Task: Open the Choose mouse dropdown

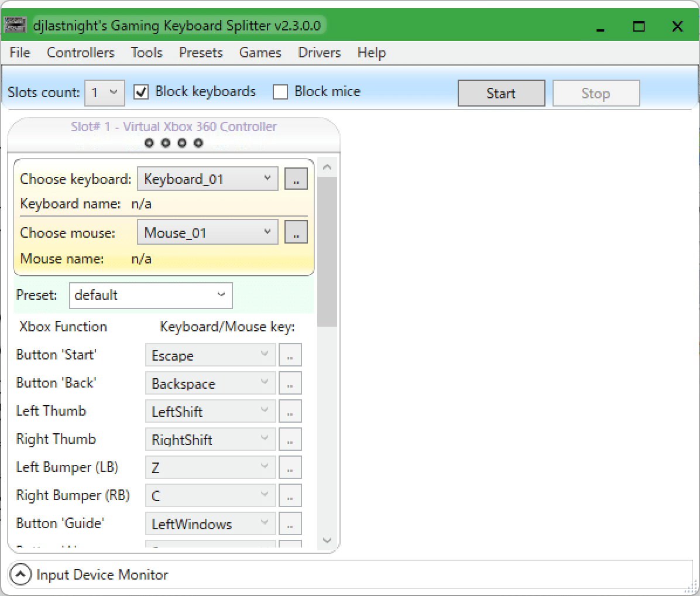Action: tap(208, 232)
